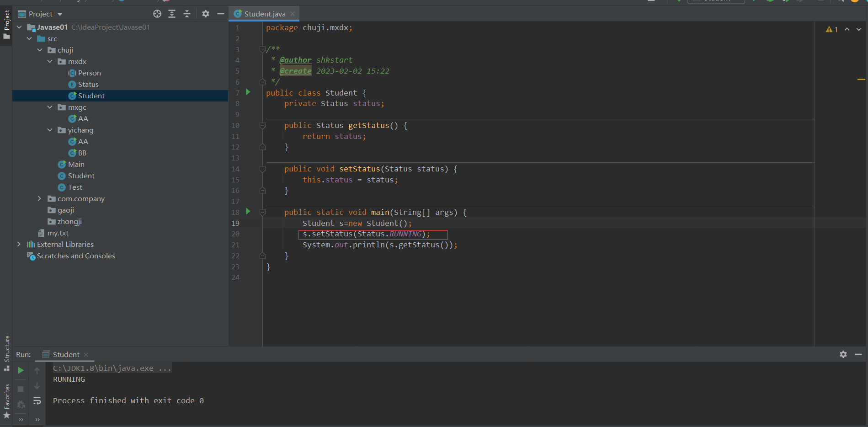868x427 pixels.
Task: Expand the com.company package
Action: pos(39,198)
